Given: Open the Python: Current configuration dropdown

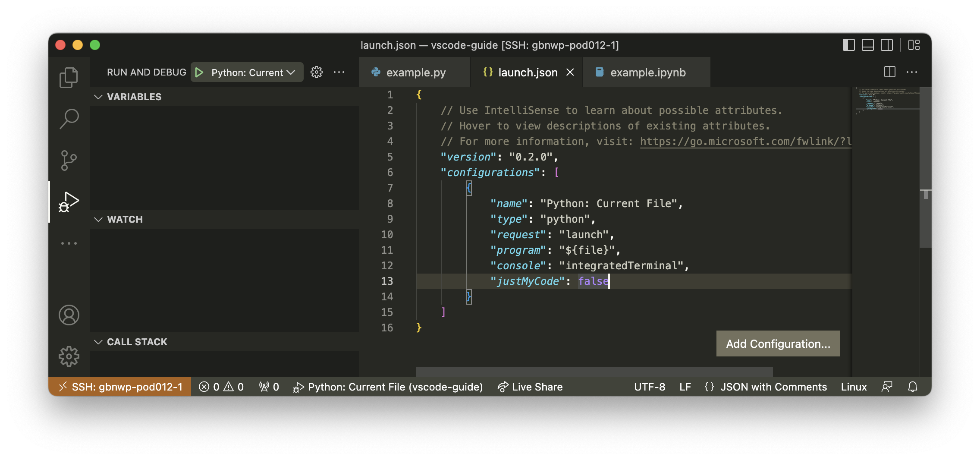Looking at the screenshot, I should (x=251, y=72).
